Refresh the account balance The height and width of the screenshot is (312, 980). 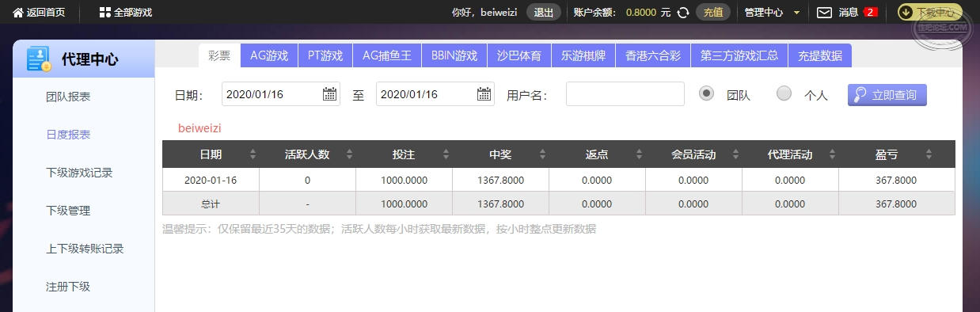(x=683, y=12)
